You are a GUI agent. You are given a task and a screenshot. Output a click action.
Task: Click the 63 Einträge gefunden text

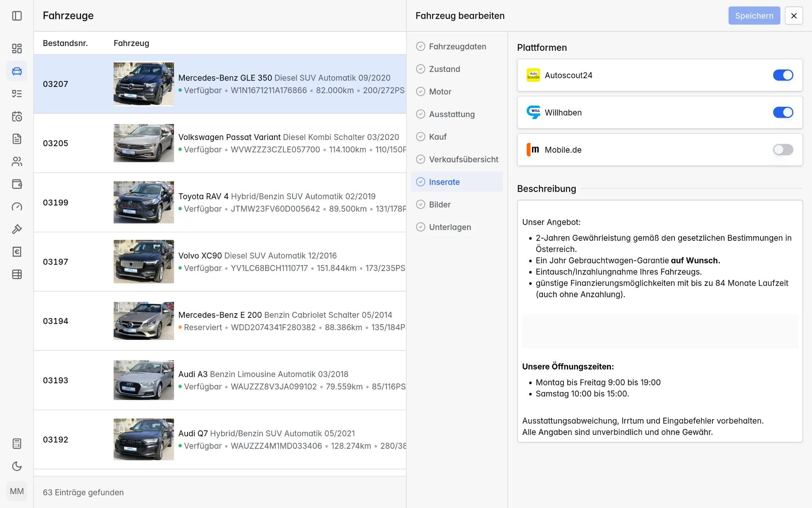[83, 493]
